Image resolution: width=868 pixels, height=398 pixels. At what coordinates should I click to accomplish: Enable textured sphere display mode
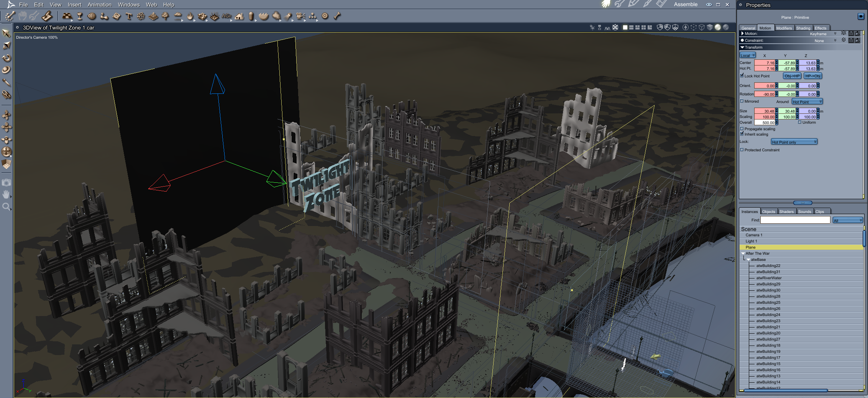tap(725, 28)
